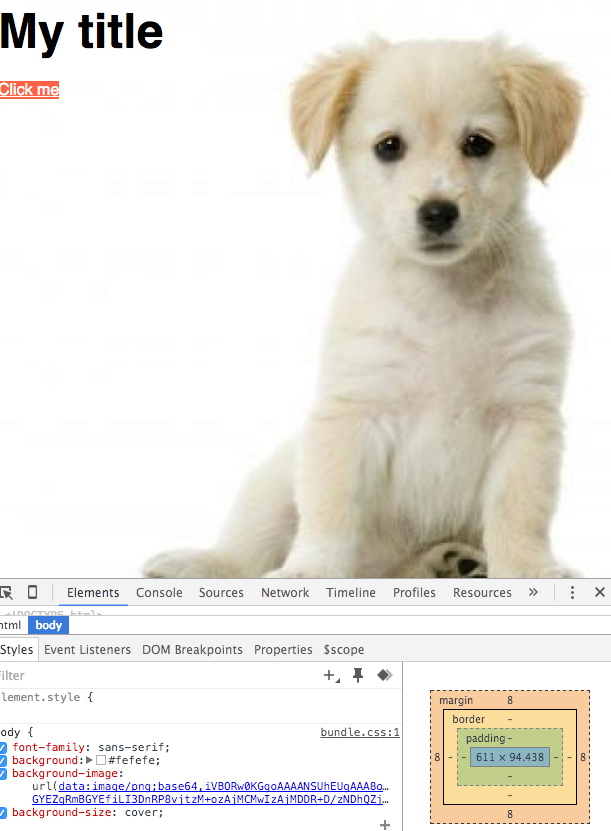Select the body breadcrumb element
Viewport: 611px width, 831px height.
click(48, 625)
